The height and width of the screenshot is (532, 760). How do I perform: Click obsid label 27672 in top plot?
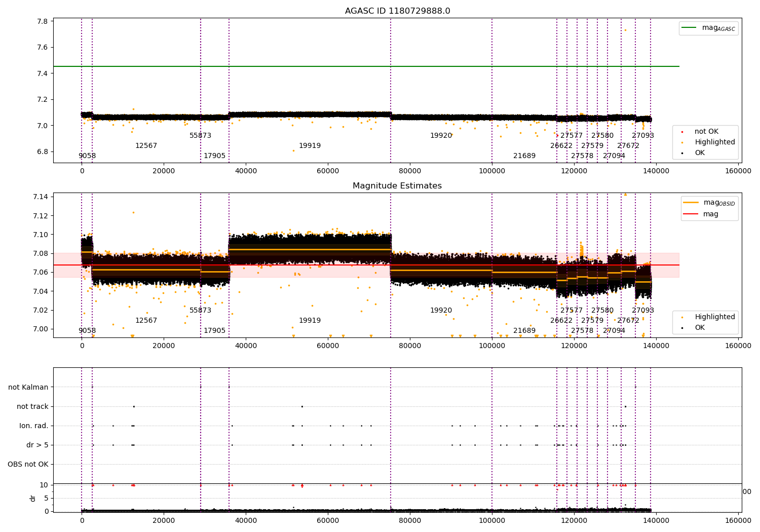coord(628,146)
